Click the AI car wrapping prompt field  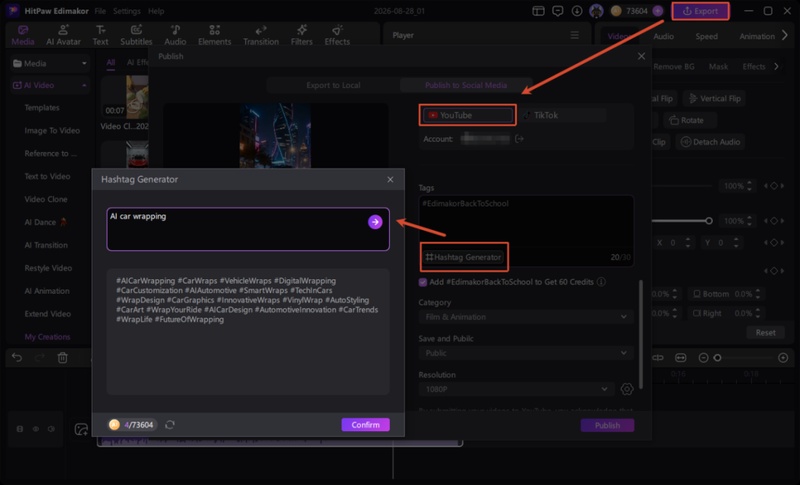click(x=248, y=229)
